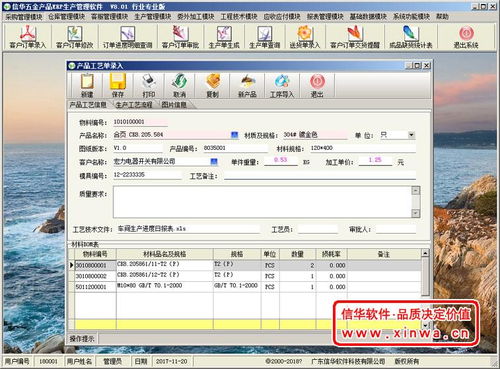Click the empty 工艺备注 field
This screenshot has width=500, height=369.
(320, 175)
